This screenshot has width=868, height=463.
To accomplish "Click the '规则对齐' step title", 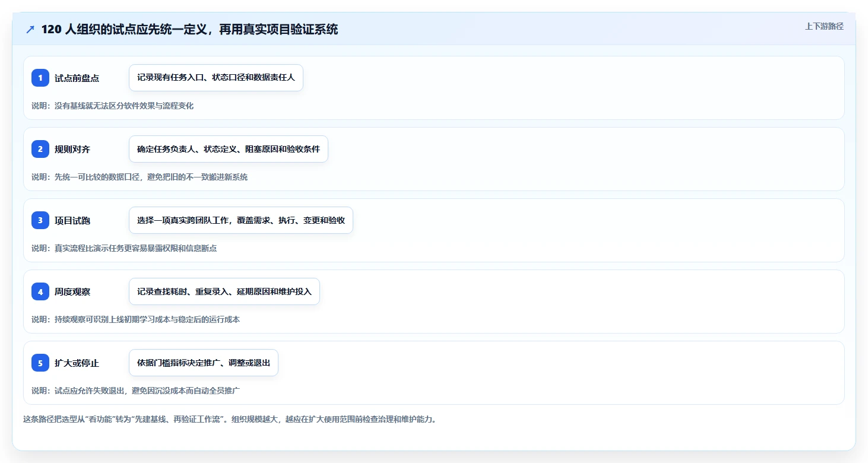I will tap(72, 150).
